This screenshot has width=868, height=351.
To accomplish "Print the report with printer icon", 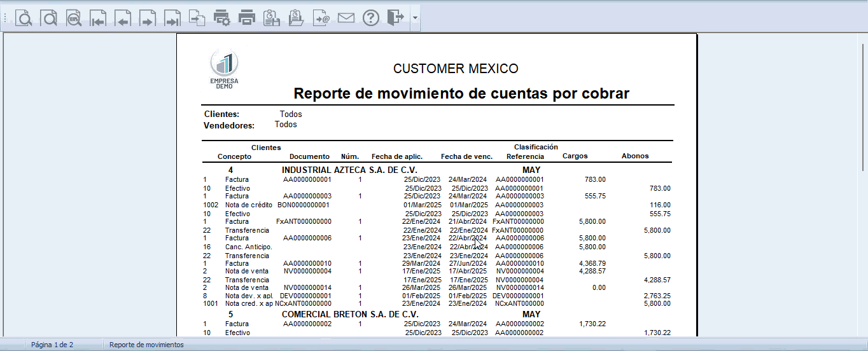I will [x=247, y=18].
